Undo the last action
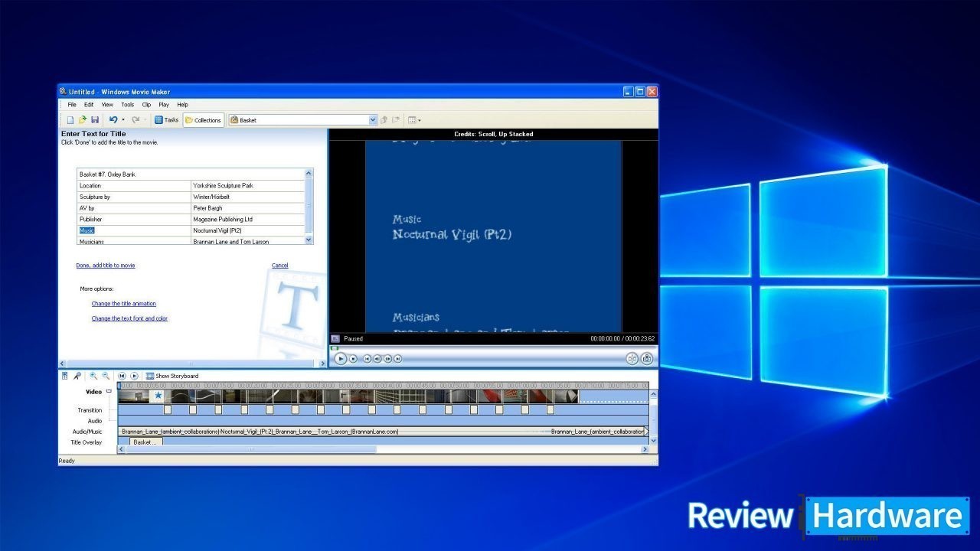 coord(113,120)
